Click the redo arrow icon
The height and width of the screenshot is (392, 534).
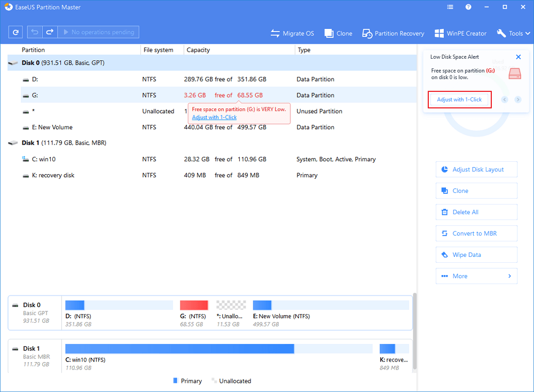50,33
